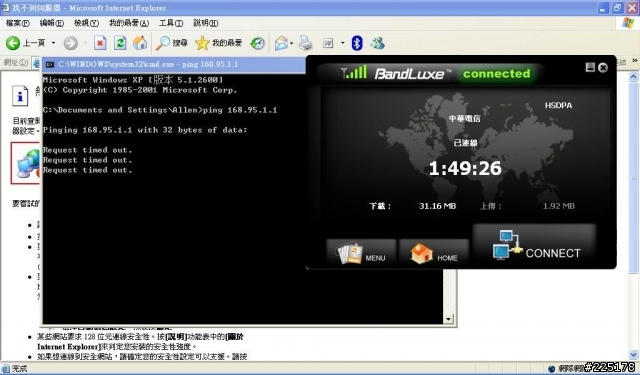Click the BandLuxe signal strength bars icon
This screenshot has height=375, width=640.
click(354, 72)
